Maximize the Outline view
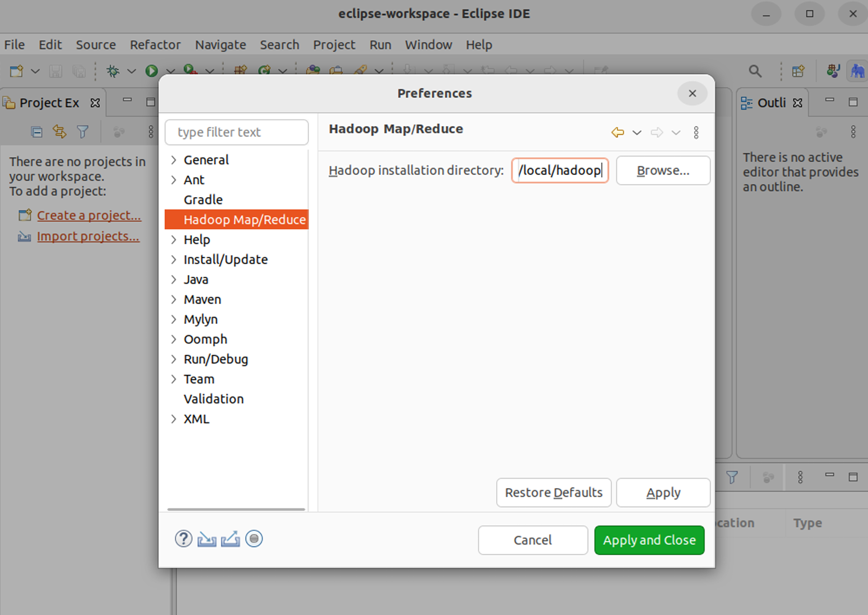 pos(853,102)
